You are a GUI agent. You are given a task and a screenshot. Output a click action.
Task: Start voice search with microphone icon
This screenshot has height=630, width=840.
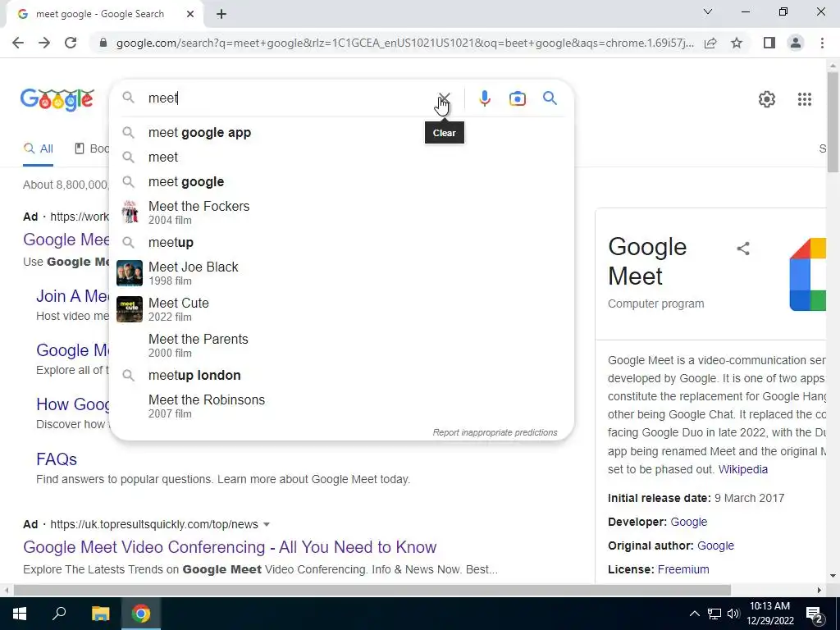[485, 98]
